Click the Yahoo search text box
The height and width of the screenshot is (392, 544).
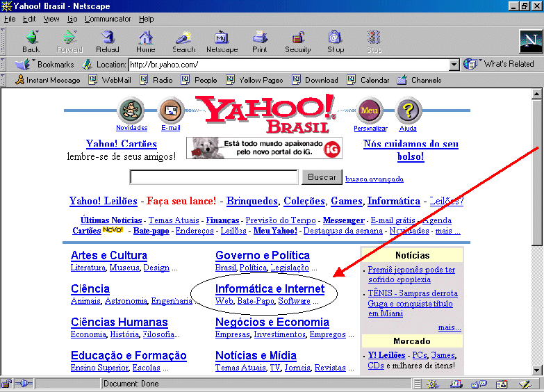click(214, 177)
